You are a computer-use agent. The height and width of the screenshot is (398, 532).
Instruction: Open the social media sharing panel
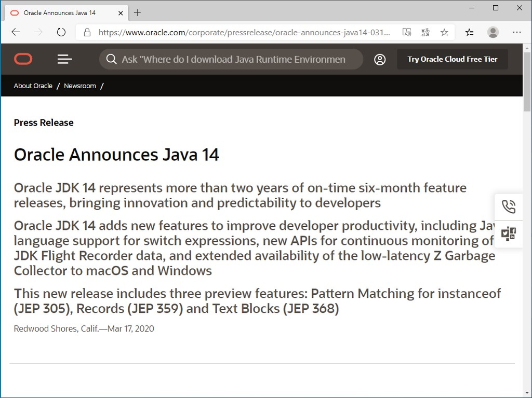pos(509,233)
